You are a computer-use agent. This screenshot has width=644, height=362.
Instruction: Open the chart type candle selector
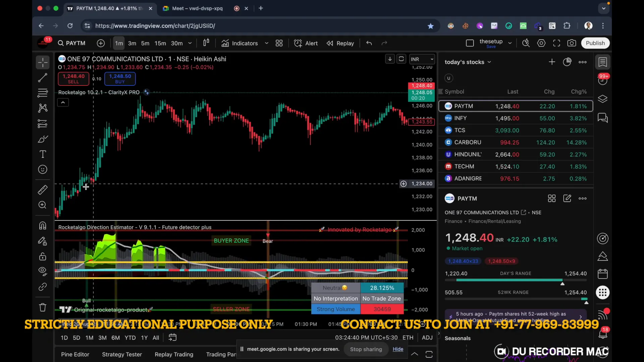206,43
